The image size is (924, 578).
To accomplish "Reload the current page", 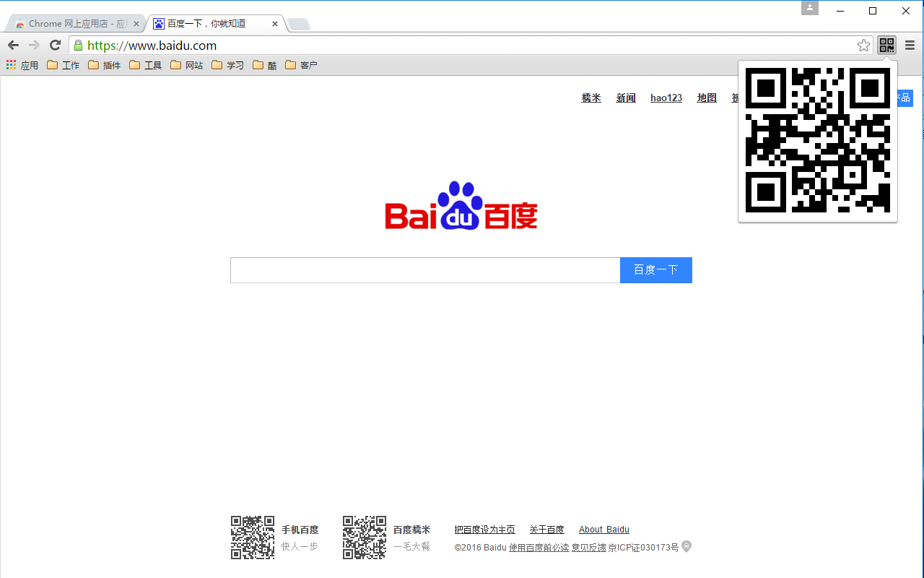I will [55, 46].
